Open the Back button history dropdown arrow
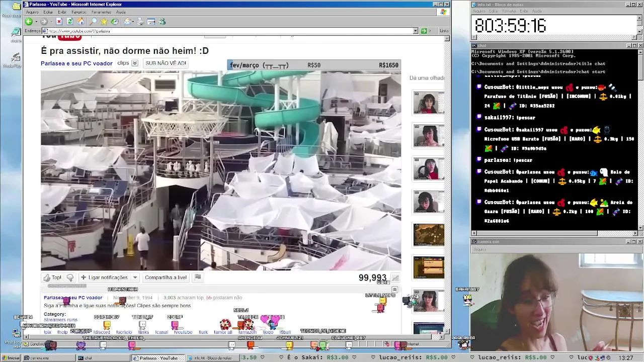 coord(35,22)
